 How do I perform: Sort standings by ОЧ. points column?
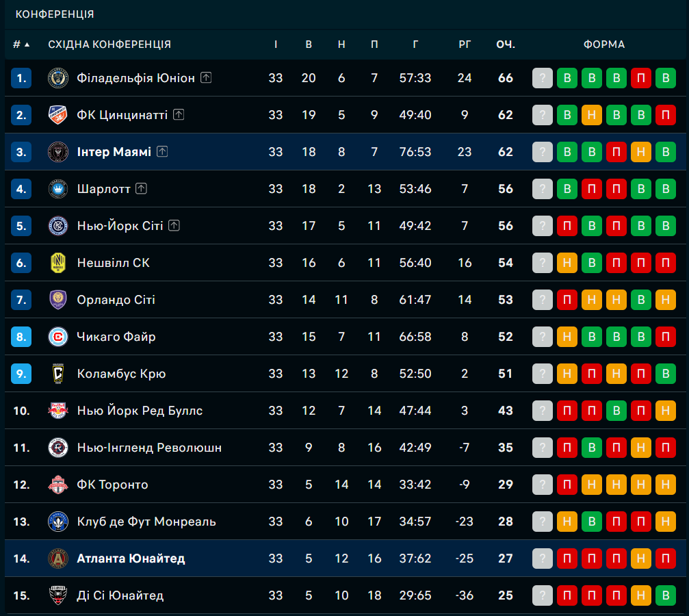[x=506, y=44]
